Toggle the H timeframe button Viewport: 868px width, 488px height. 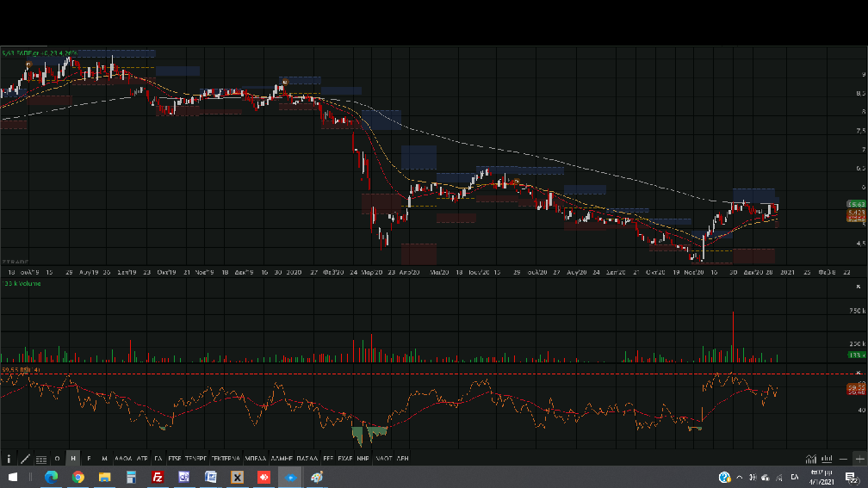(x=73, y=459)
